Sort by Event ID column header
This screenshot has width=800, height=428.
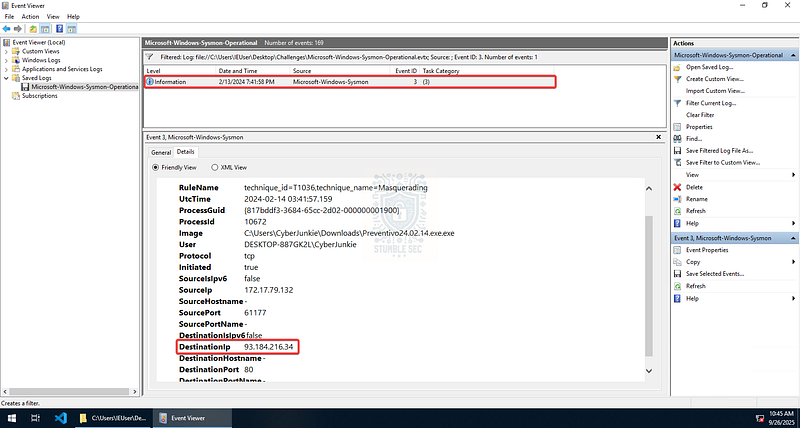(406, 71)
